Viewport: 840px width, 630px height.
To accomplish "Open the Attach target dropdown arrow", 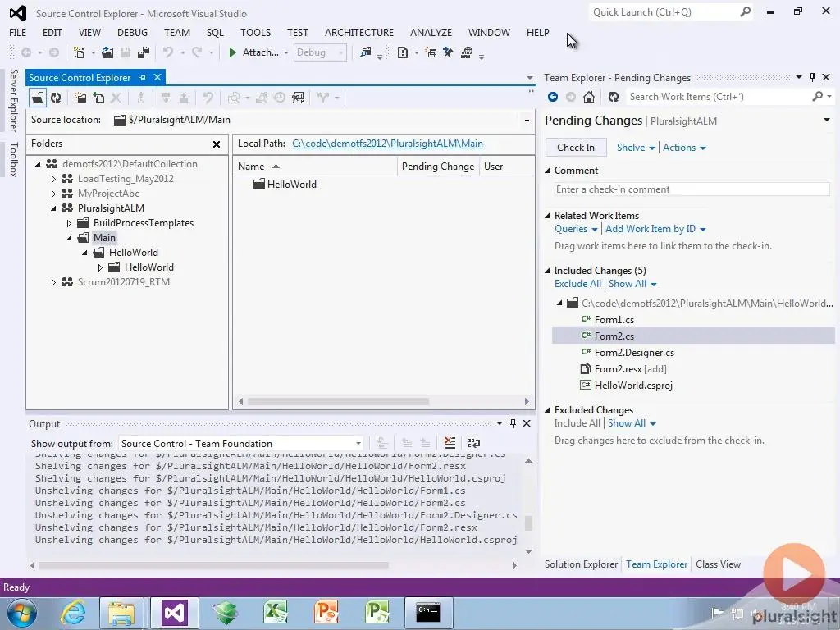I will click(x=286, y=52).
